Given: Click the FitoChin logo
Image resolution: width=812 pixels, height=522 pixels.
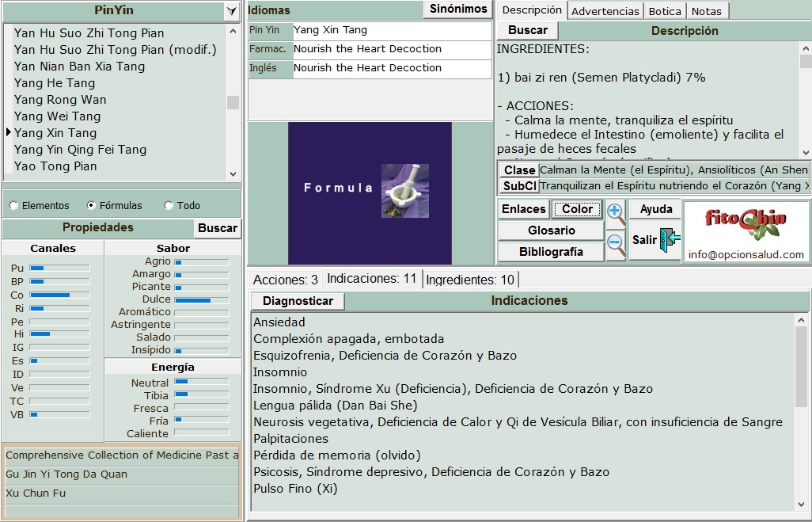Looking at the screenshot, I should click(746, 224).
